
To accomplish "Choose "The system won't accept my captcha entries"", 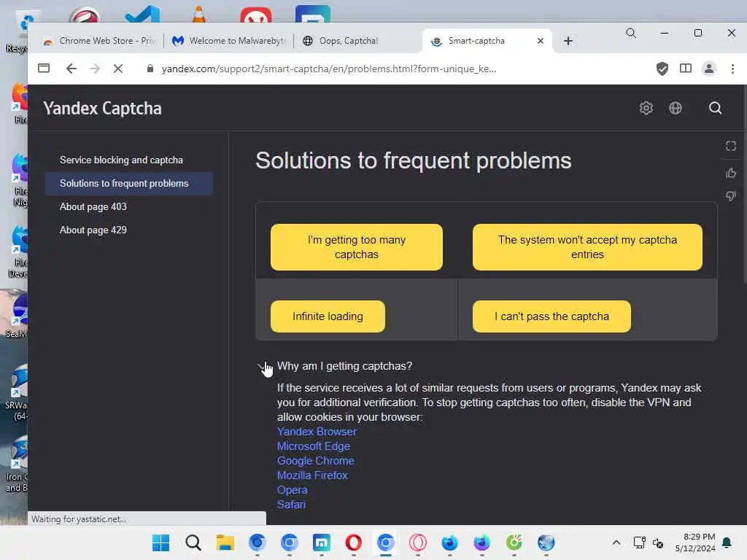I will click(x=587, y=247).
